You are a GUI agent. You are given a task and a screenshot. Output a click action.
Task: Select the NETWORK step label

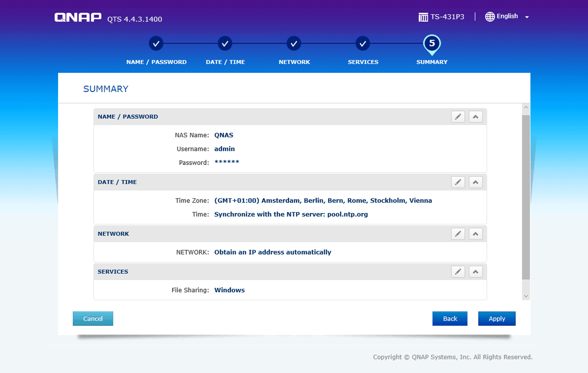(x=294, y=62)
